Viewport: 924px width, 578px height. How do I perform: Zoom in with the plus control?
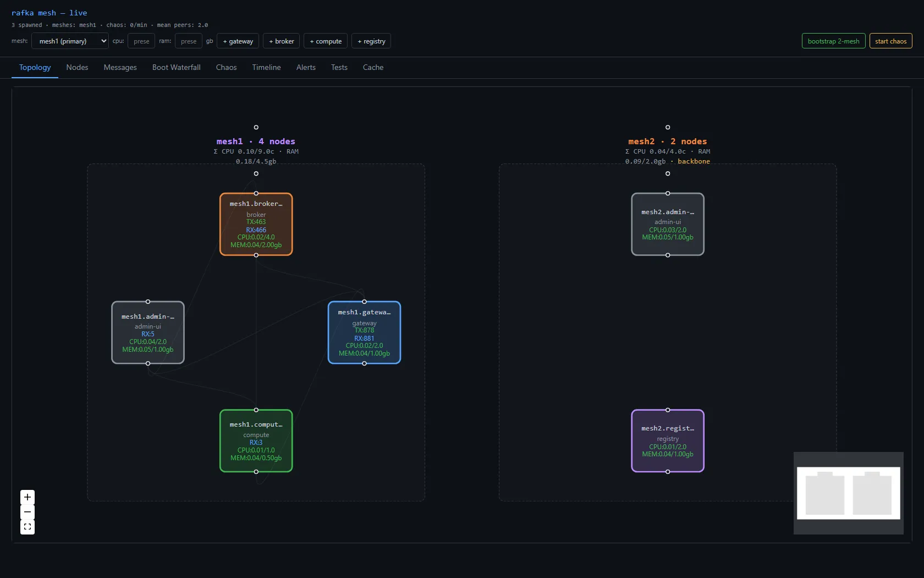click(x=28, y=497)
